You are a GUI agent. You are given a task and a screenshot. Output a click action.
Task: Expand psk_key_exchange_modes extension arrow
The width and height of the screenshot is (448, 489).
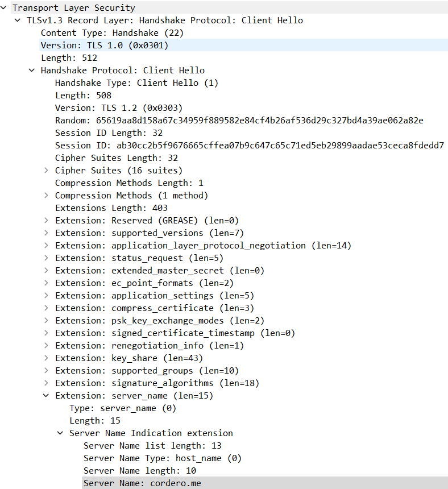tap(46, 320)
